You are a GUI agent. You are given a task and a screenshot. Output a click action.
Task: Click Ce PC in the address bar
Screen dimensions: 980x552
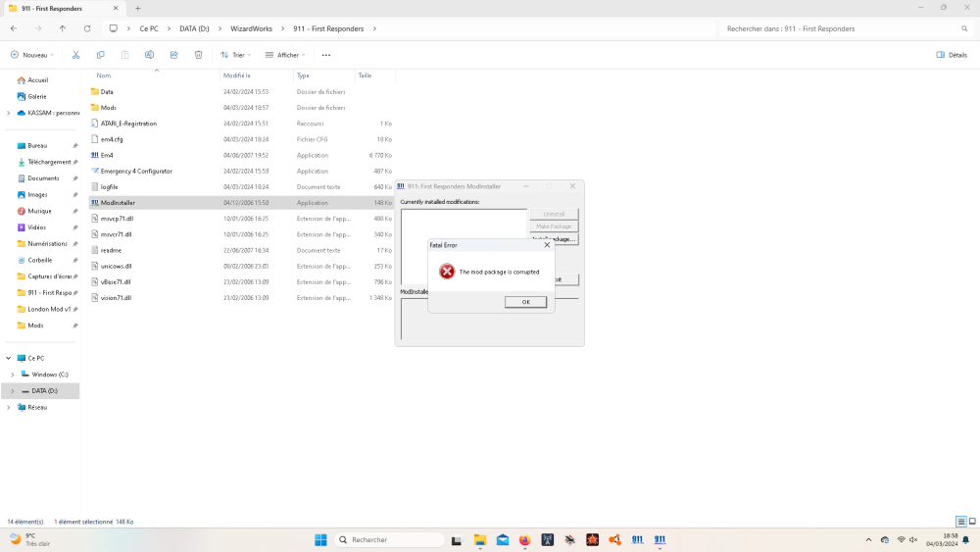[x=149, y=28]
